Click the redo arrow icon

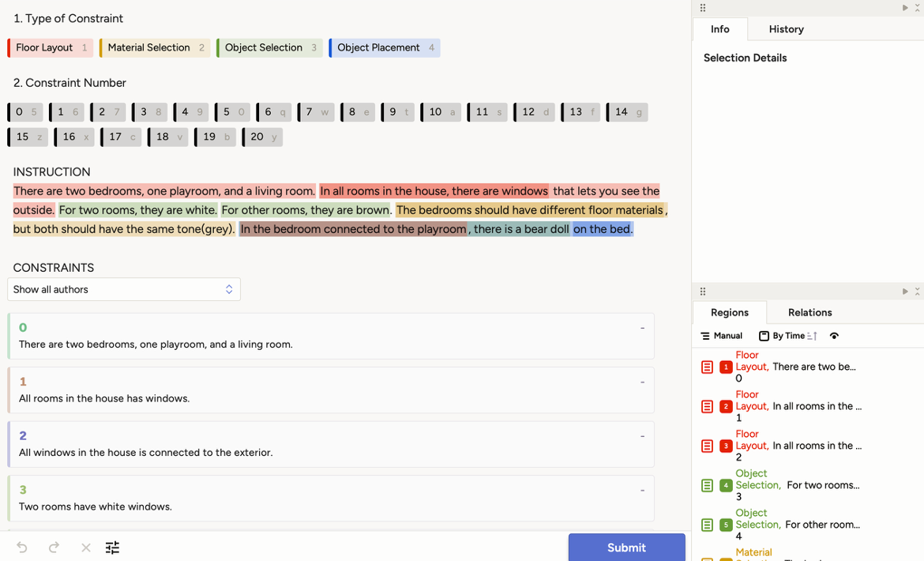coord(54,548)
